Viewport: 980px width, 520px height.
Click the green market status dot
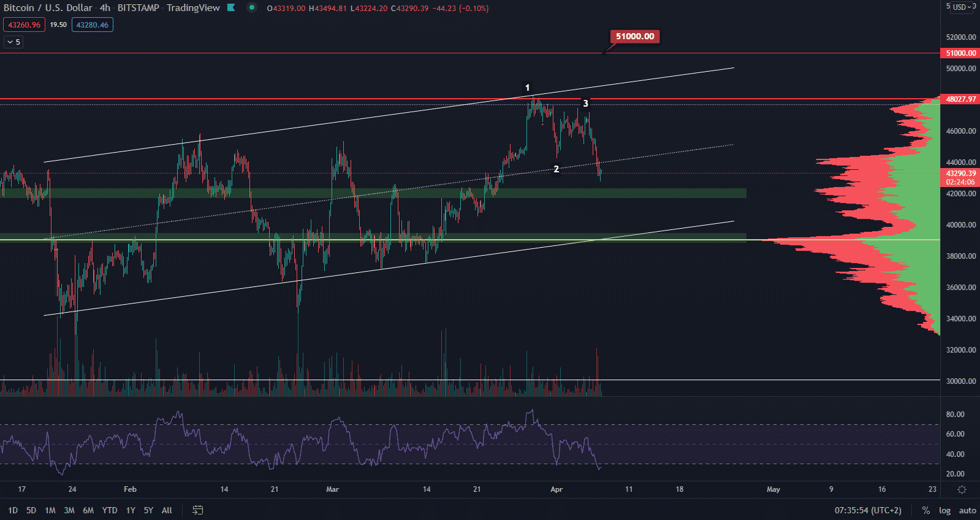[x=251, y=8]
